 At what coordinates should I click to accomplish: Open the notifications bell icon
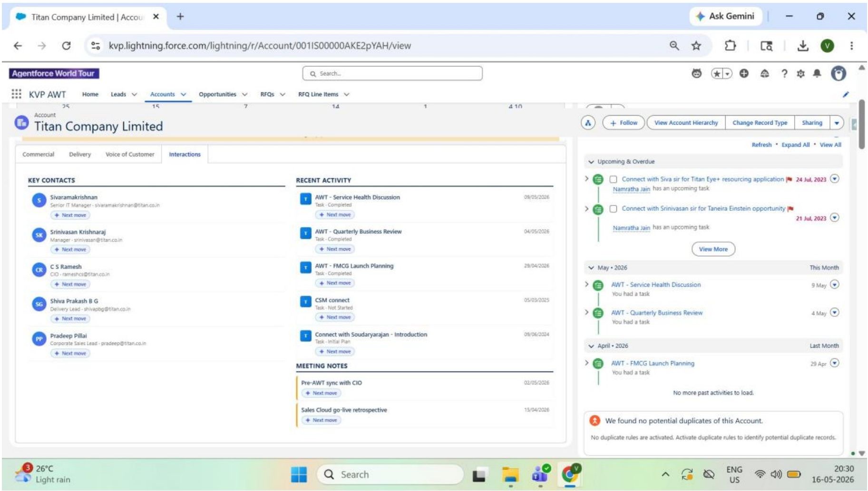point(817,73)
